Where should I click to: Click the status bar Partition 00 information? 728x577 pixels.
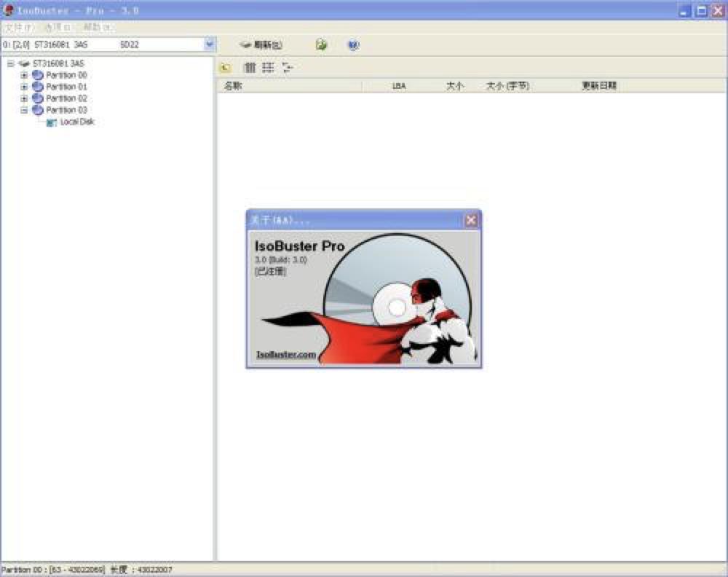pyautogui.click(x=87, y=570)
